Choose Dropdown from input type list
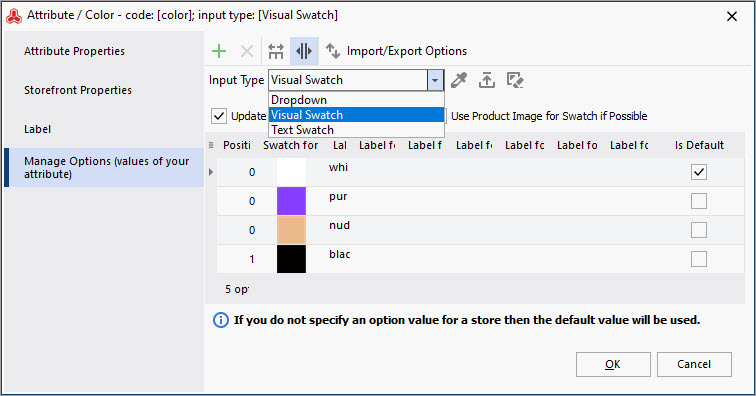The image size is (756, 396). coord(356,100)
